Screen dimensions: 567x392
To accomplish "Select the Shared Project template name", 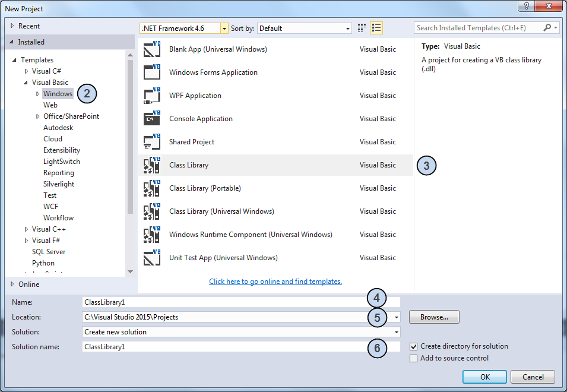I will (x=192, y=142).
